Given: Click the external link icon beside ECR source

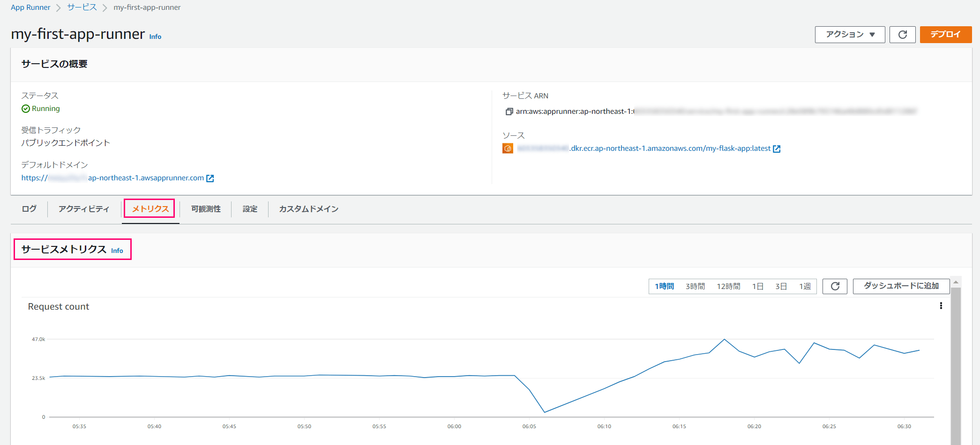Looking at the screenshot, I should point(777,149).
